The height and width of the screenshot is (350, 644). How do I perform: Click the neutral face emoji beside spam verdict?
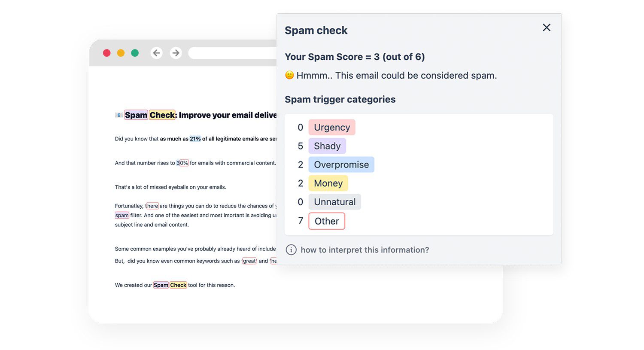click(289, 75)
